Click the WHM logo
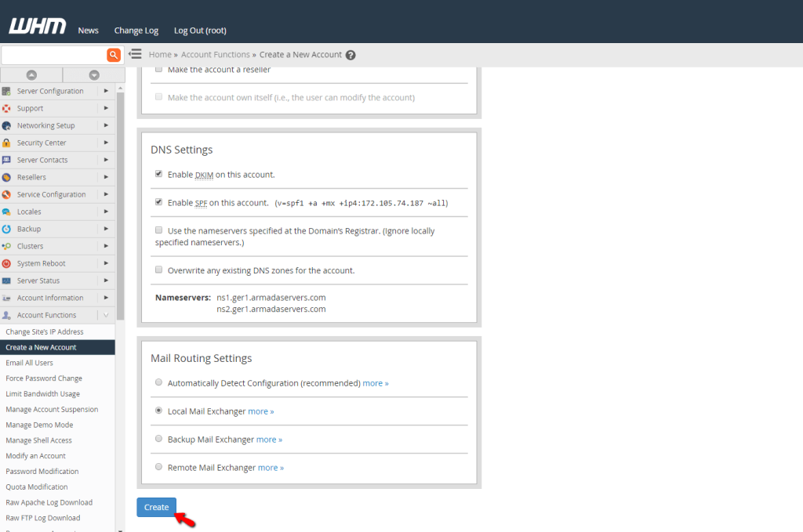The height and width of the screenshot is (532, 803). point(36,24)
